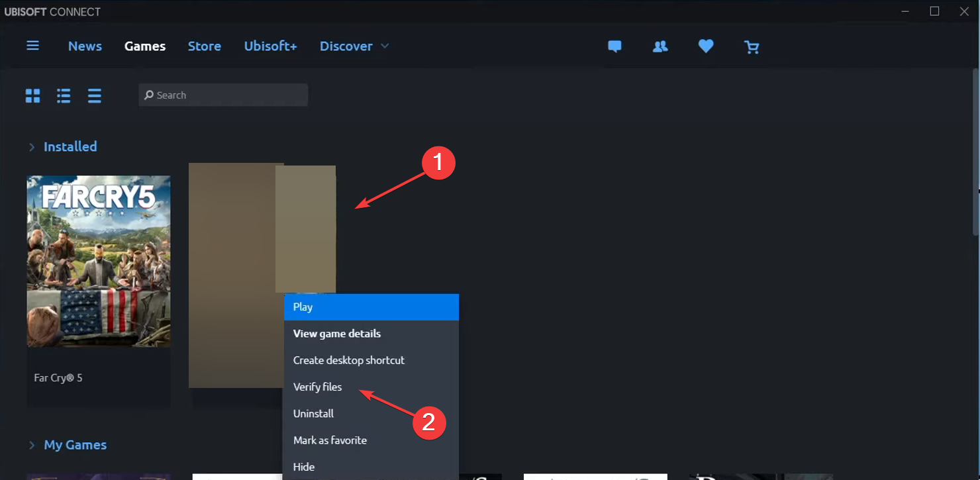Choose View game details in context menu
The width and height of the screenshot is (980, 480).
[x=371, y=334]
